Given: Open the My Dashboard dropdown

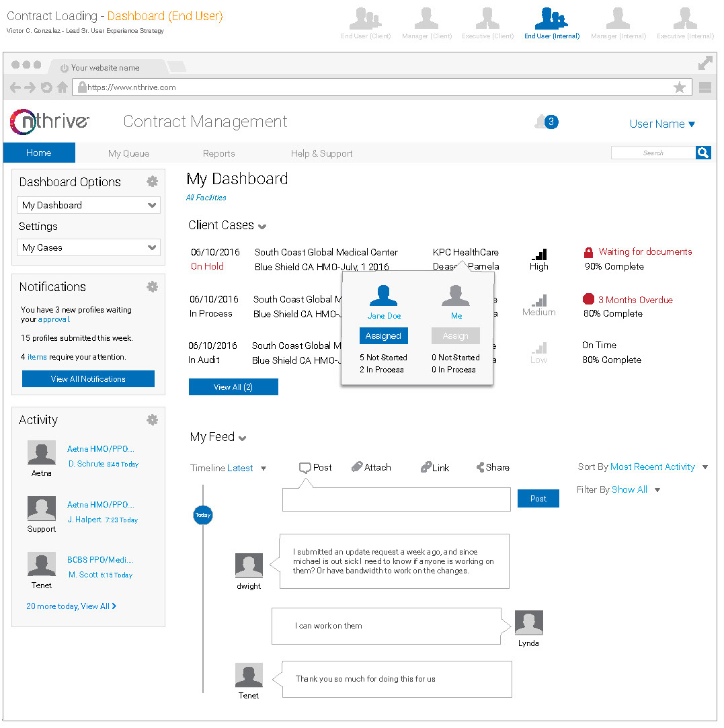Looking at the screenshot, I should pos(88,206).
